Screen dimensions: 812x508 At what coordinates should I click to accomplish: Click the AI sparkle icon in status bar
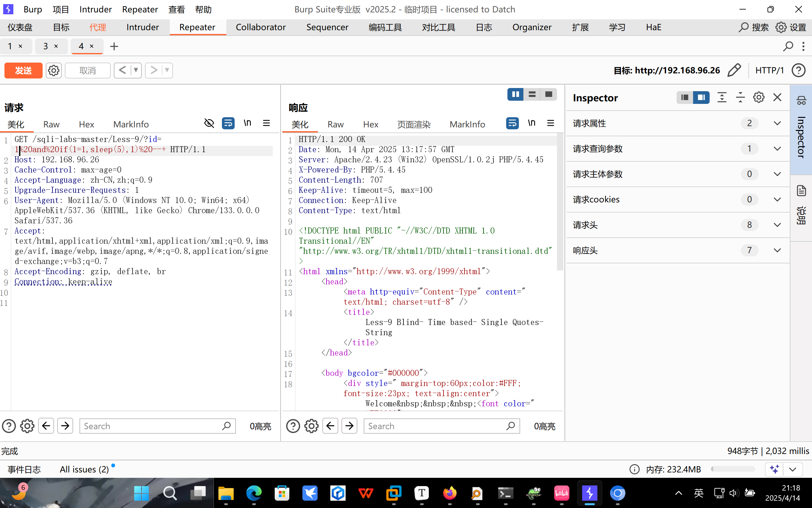point(775,469)
